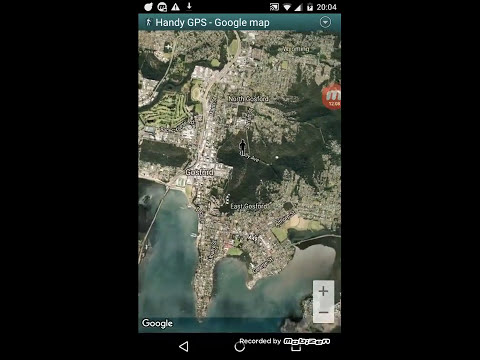
Task: Tap the cast screen status bar icon
Action: (274, 7)
